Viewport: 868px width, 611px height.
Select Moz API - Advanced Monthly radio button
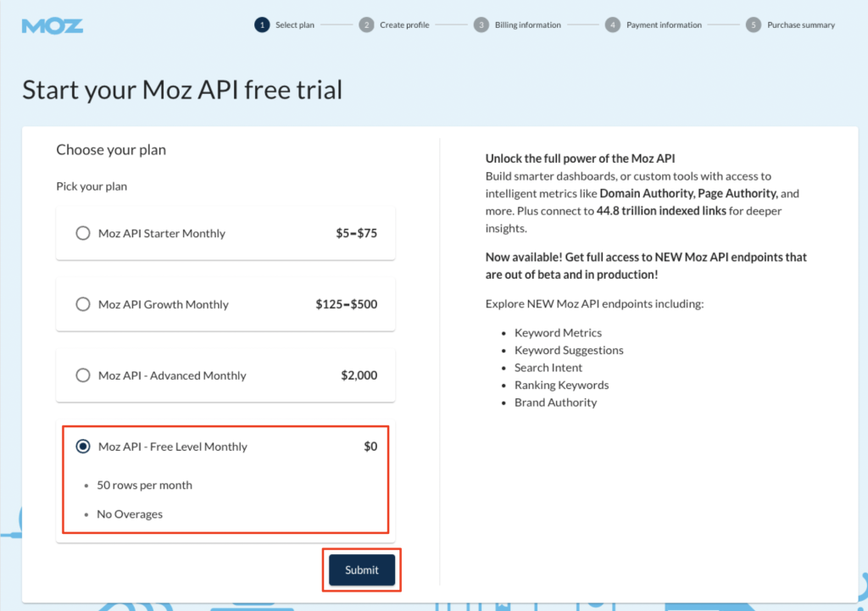(83, 375)
